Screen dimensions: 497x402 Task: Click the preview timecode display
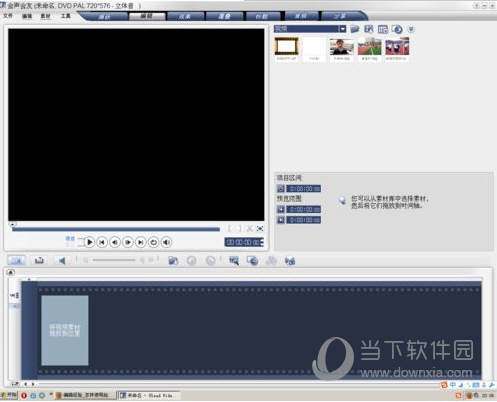point(244,242)
